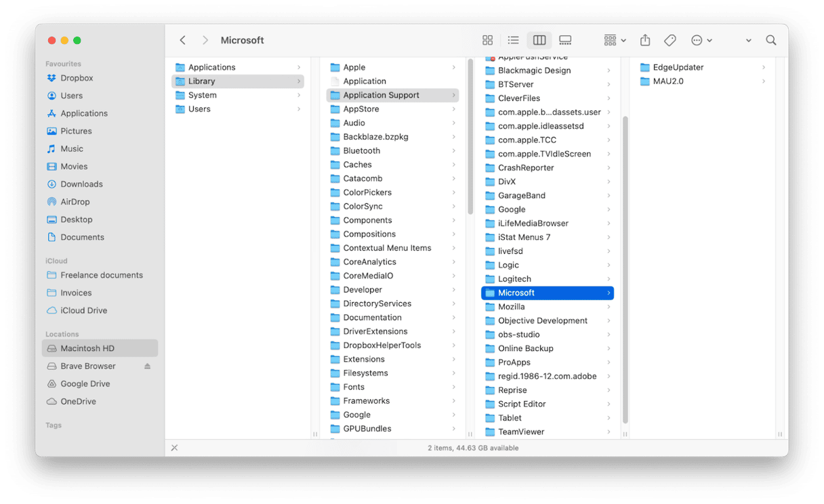
Task: Open Freelance documents iCloud folder
Action: pos(100,275)
